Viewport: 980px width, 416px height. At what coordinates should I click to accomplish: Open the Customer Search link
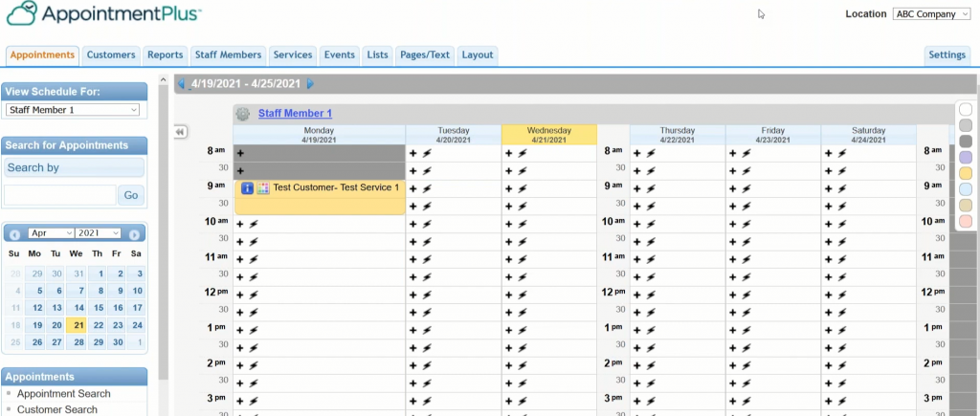[56, 409]
